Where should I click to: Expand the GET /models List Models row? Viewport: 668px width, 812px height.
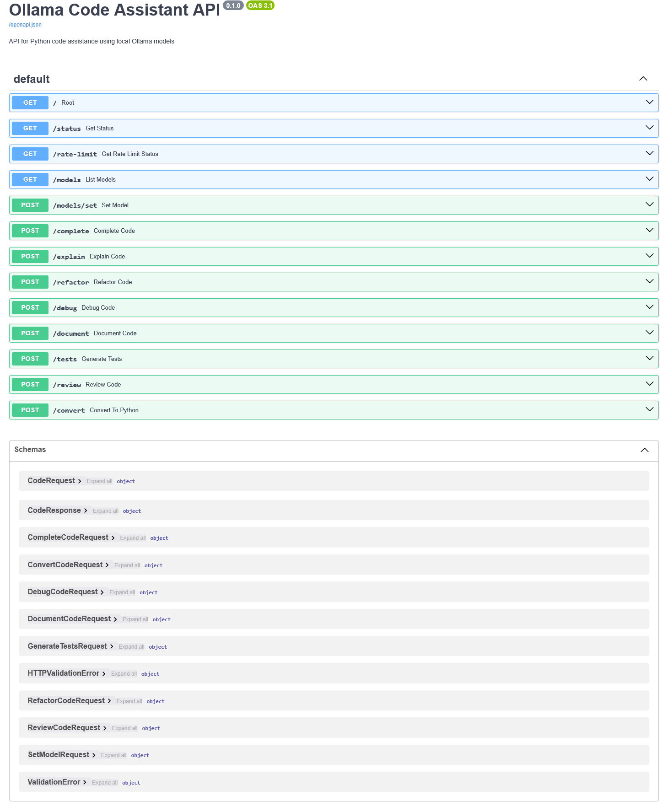(x=320, y=180)
